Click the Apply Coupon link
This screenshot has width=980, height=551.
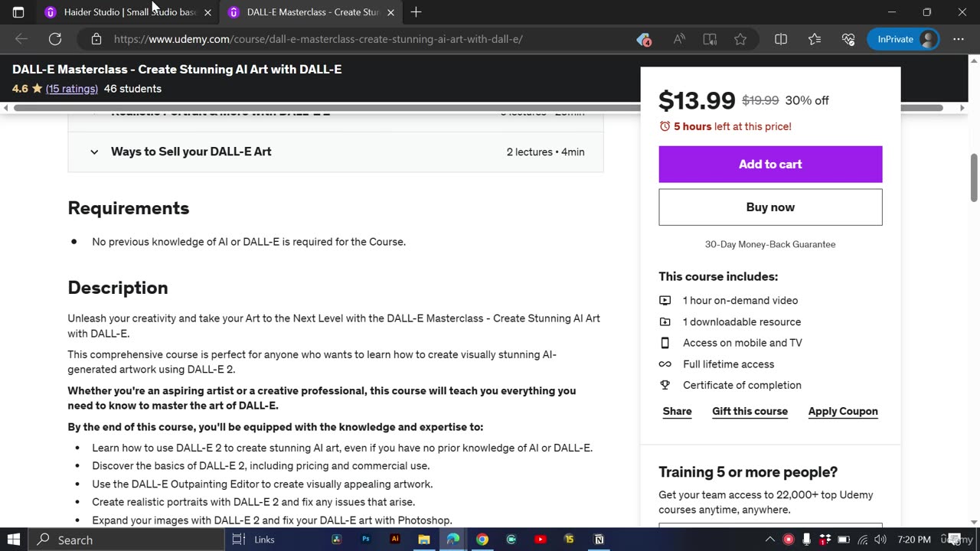tap(843, 411)
